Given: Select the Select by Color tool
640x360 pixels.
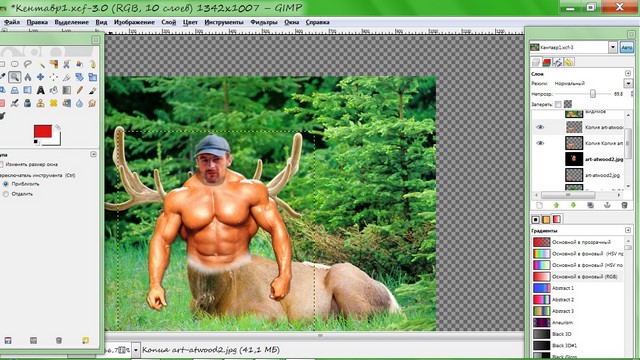Looking at the screenshot, I should click(x=54, y=64).
